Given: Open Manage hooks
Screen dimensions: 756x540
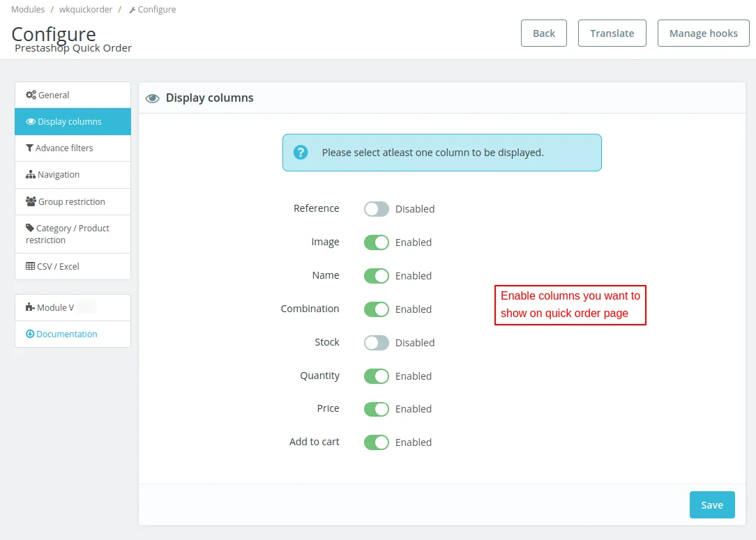Looking at the screenshot, I should coord(704,33).
